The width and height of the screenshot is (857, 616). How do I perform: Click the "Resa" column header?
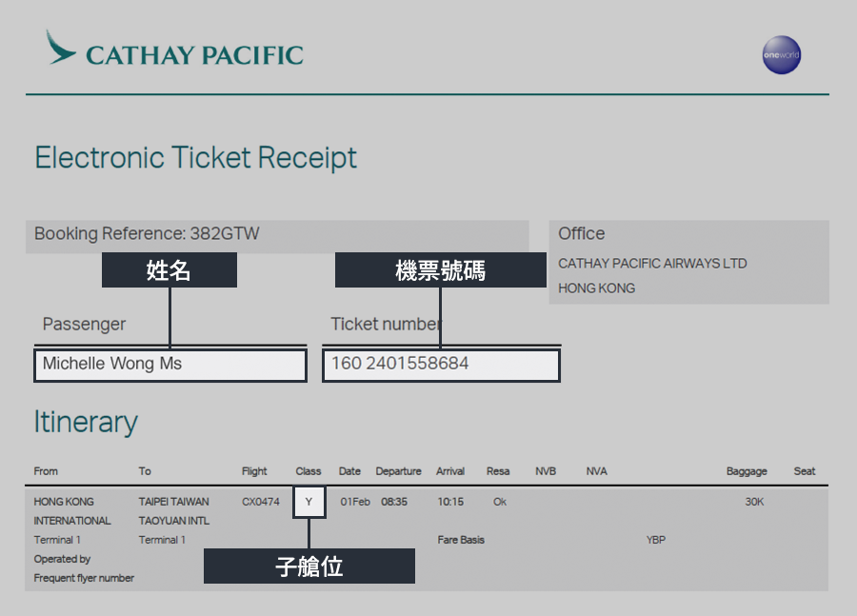click(x=498, y=471)
